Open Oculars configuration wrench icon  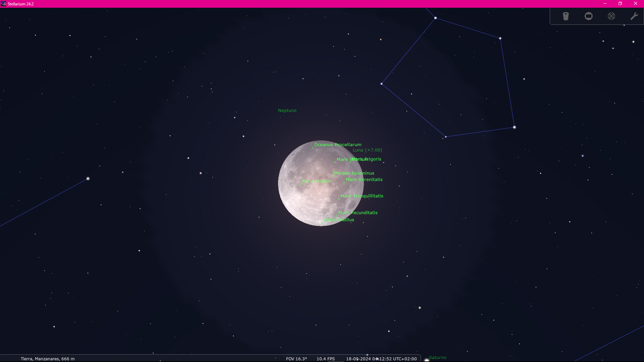(x=634, y=16)
